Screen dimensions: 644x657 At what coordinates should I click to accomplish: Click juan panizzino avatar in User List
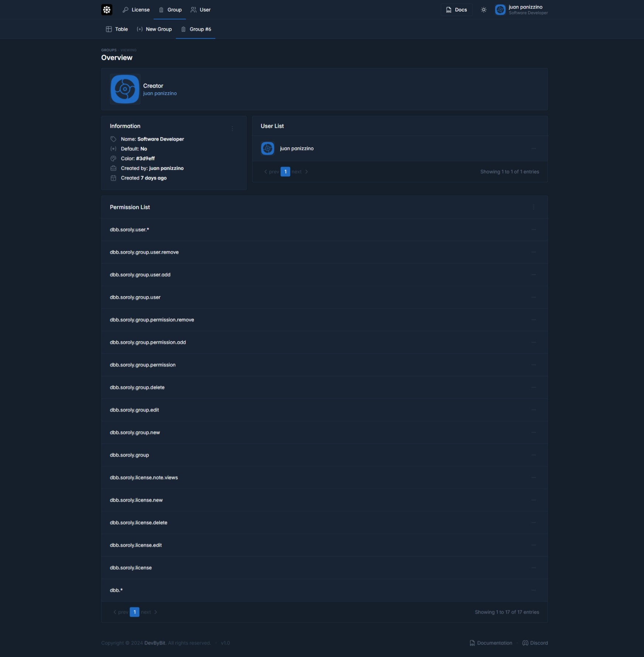267,148
